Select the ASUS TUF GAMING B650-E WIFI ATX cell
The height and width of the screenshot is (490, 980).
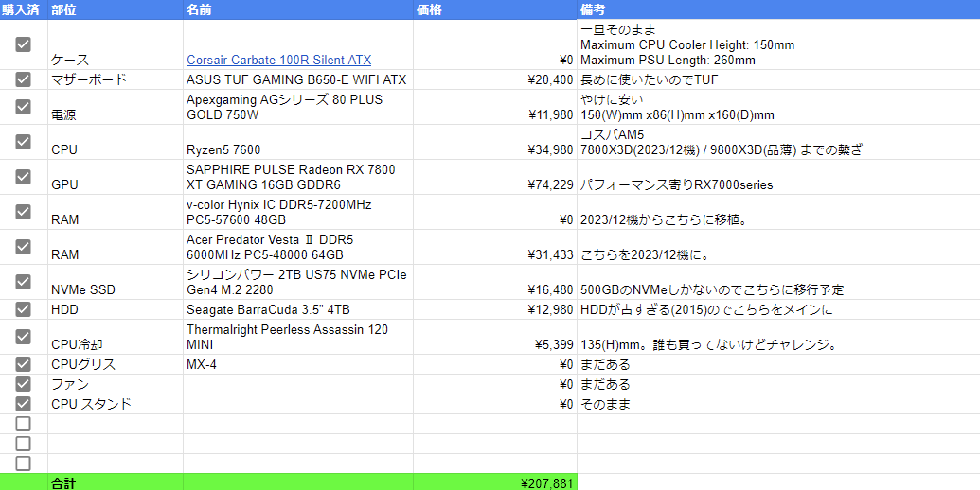pos(298,79)
